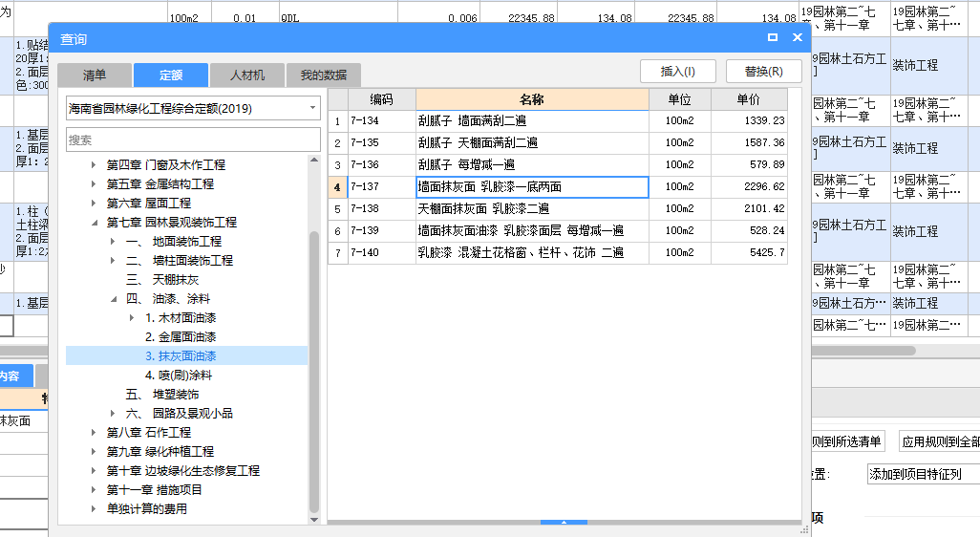Click the 名称 column header
The width and height of the screenshot is (980, 537).
[532, 99]
